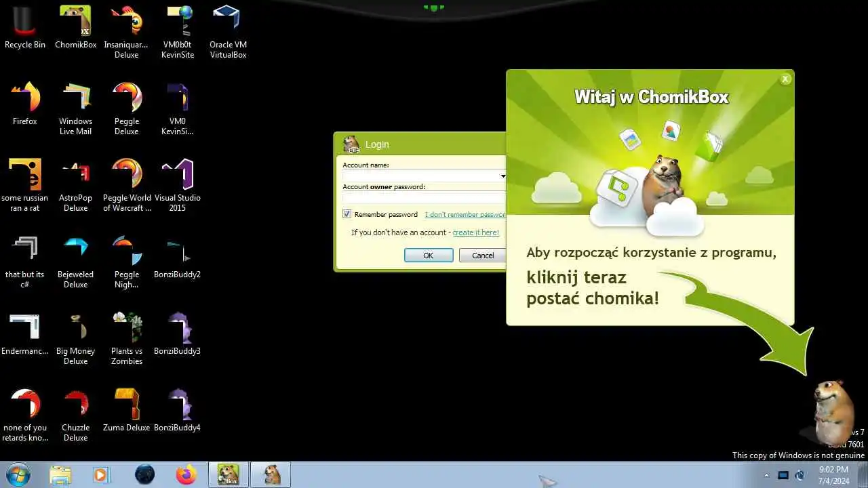The width and height of the screenshot is (868, 488).
Task: Select the BonziBuddy2 desktop icon
Action: click(x=178, y=258)
